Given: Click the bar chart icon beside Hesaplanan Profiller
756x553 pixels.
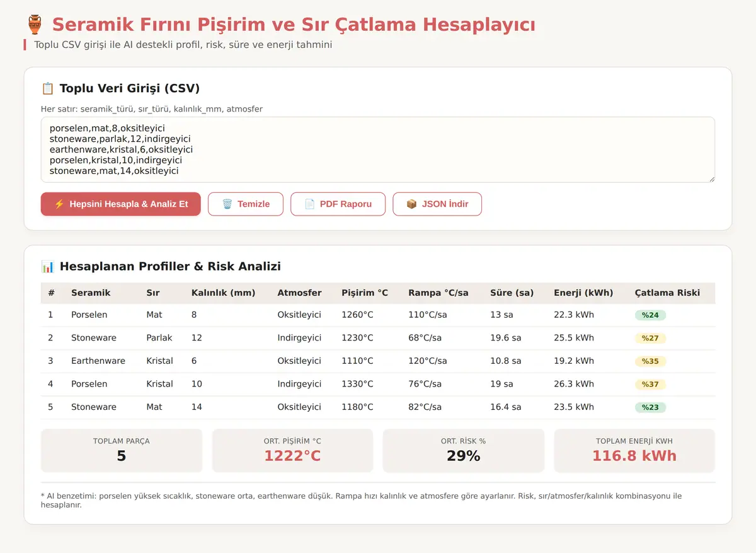Looking at the screenshot, I should pos(47,266).
